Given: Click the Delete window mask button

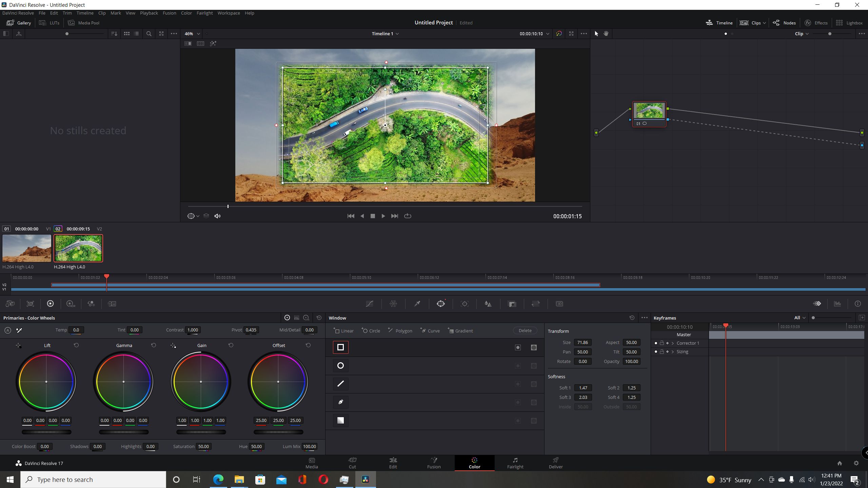Looking at the screenshot, I should pyautogui.click(x=524, y=331).
